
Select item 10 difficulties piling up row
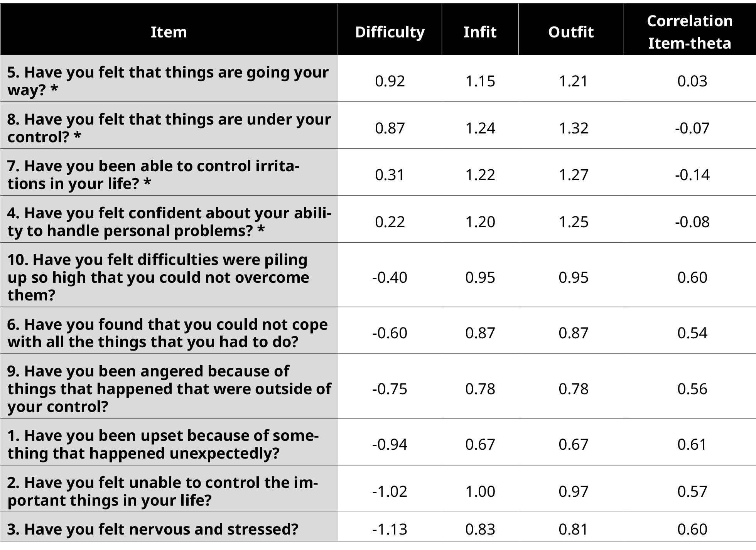coord(378,275)
